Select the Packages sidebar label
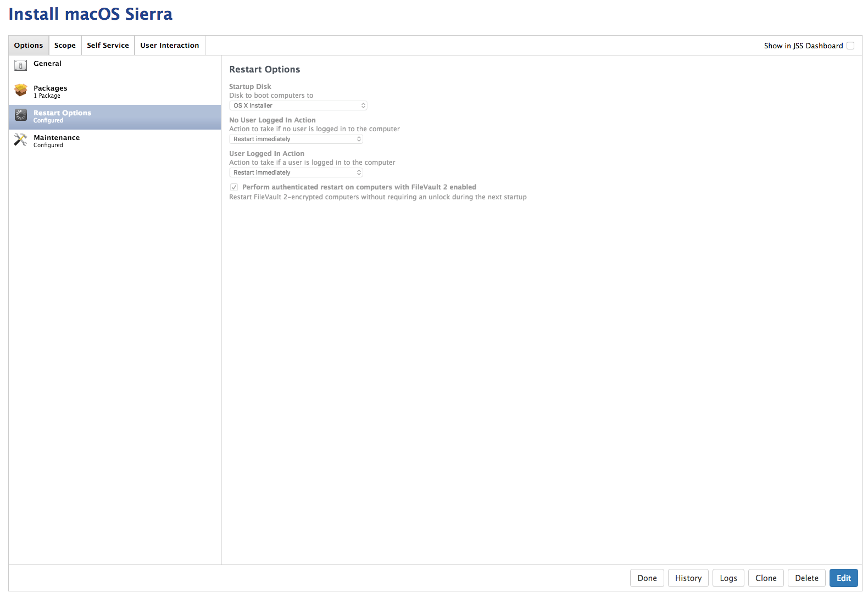This screenshot has height=598, width=868. tap(51, 88)
